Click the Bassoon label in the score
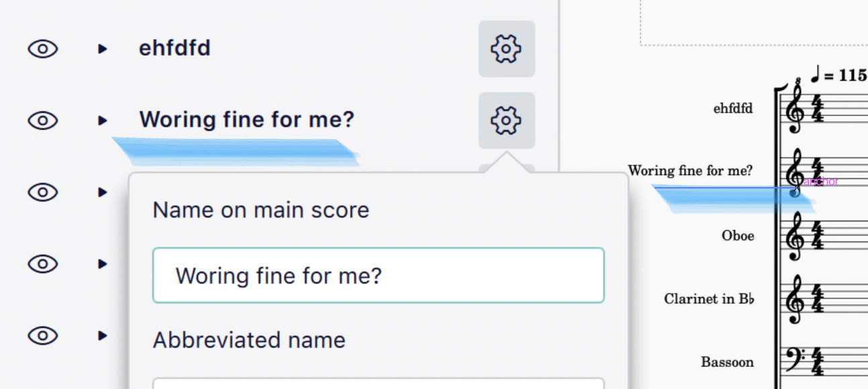 [727, 362]
